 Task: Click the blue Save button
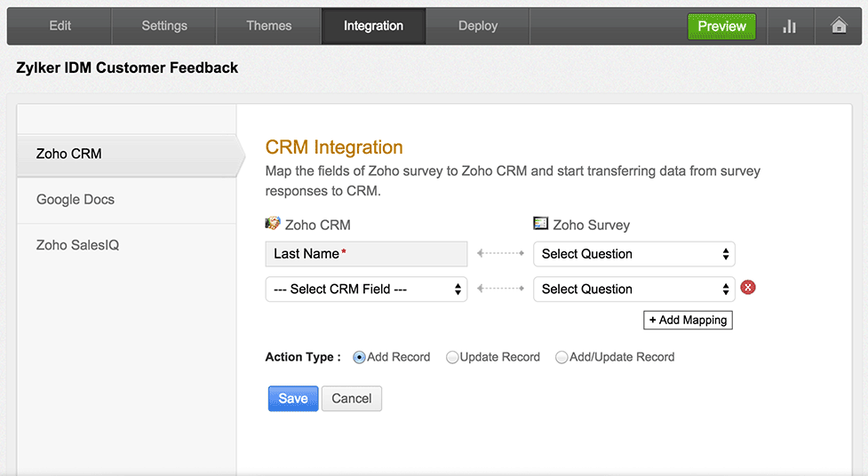[x=293, y=399]
